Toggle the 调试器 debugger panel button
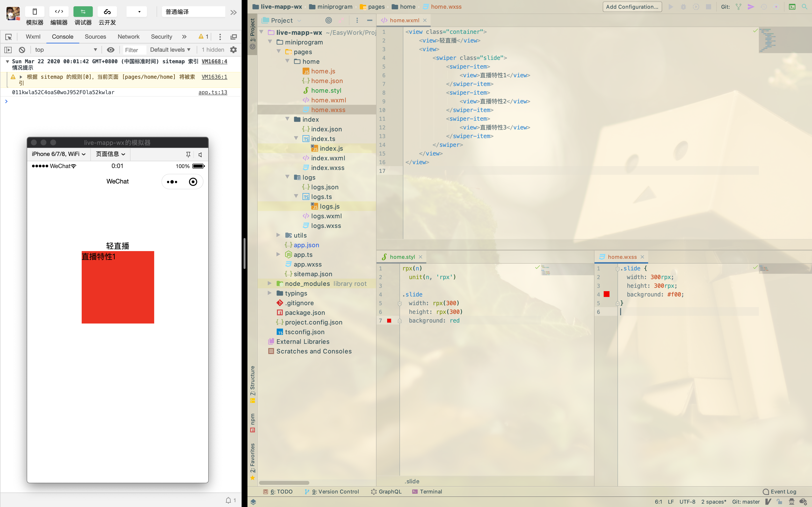 click(83, 12)
